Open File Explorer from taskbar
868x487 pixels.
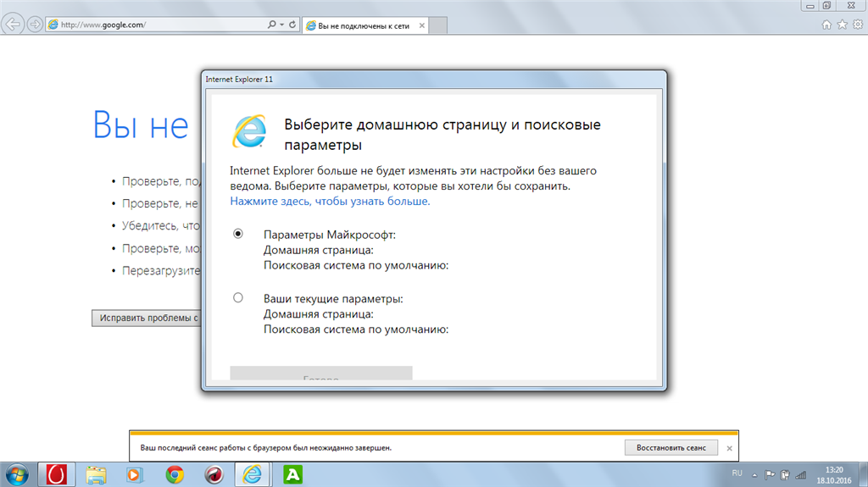click(96, 475)
